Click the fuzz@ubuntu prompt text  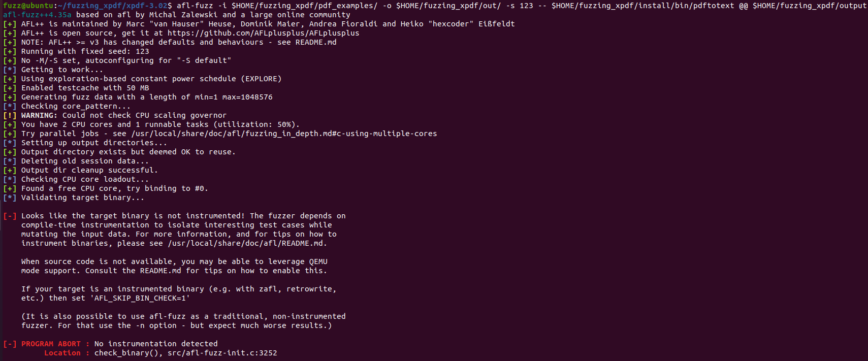coord(28,6)
